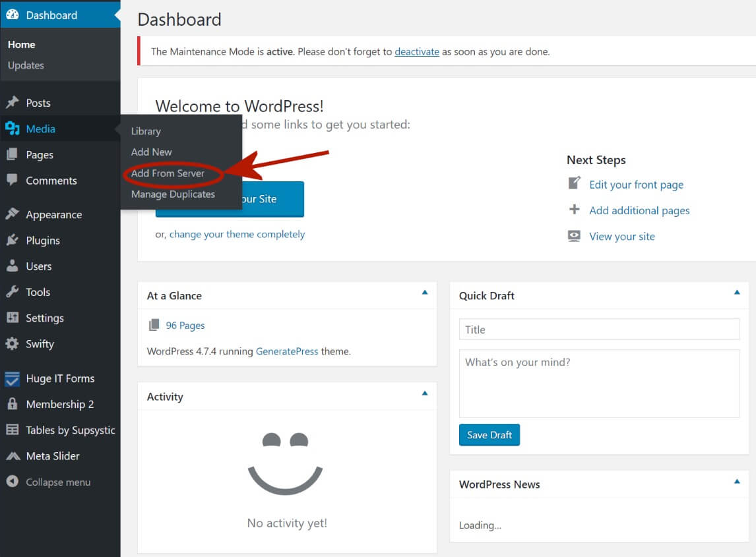The height and width of the screenshot is (557, 756).
Task: Click View your site link
Action: click(x=622, y=237)
